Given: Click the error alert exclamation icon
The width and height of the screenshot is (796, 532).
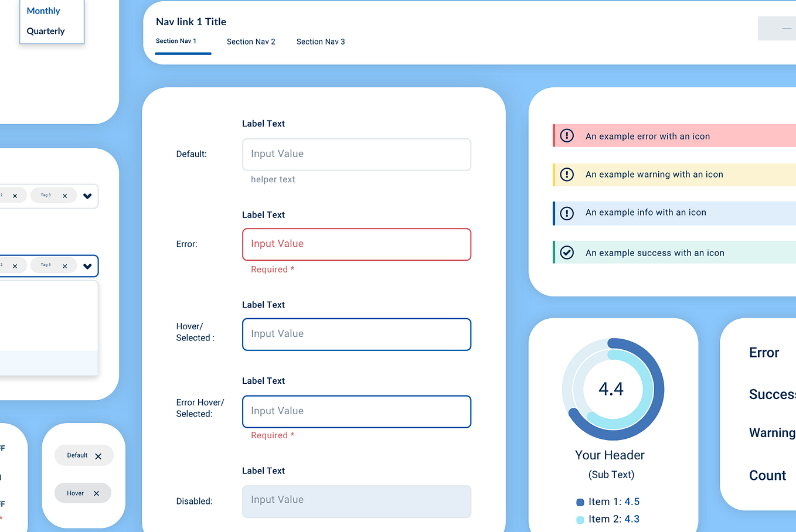Looking at the screenshot, I should pyautogui.click(x=566, y=135).
